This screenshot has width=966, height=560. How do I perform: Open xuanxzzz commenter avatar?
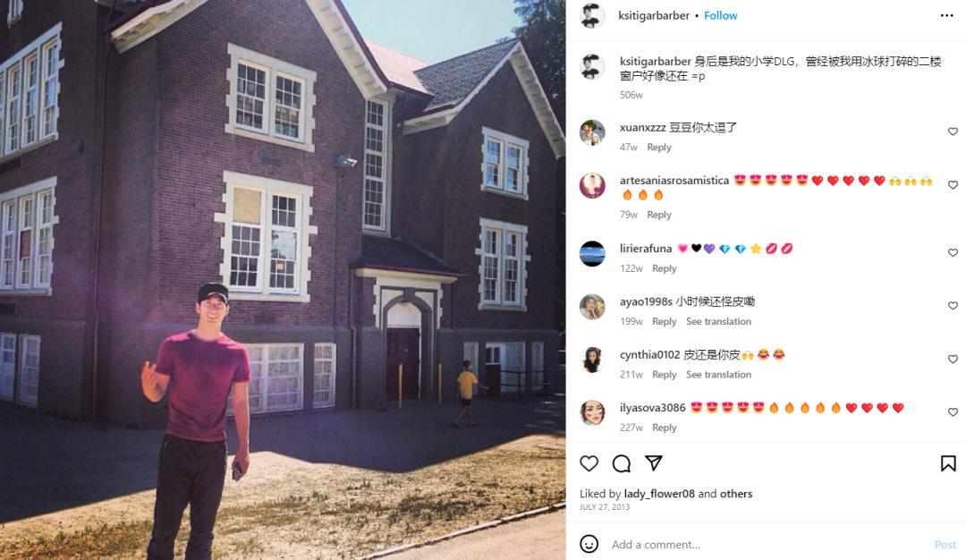(593, 132)
